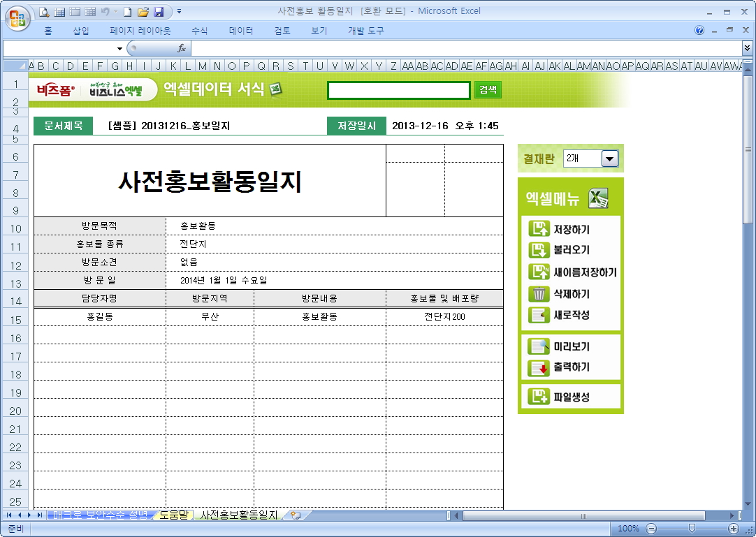Select column header M
The image size is (756, 537).
203,66
